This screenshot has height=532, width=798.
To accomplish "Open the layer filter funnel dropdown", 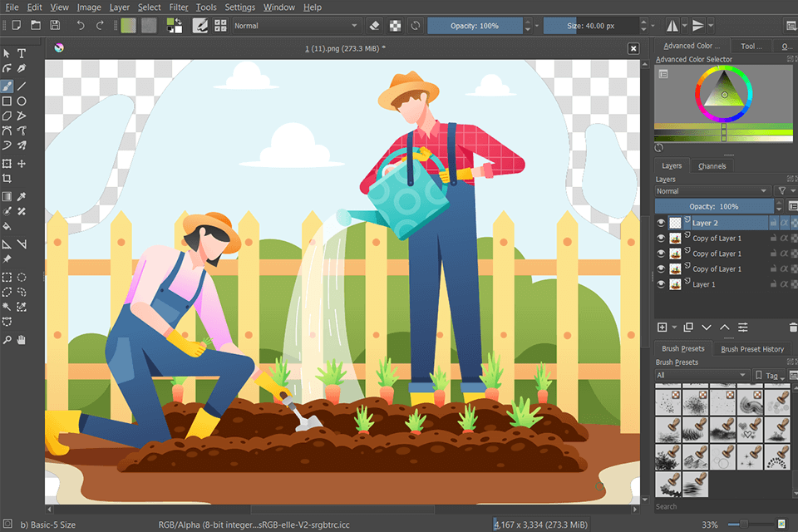I will (x=786, y=191).
